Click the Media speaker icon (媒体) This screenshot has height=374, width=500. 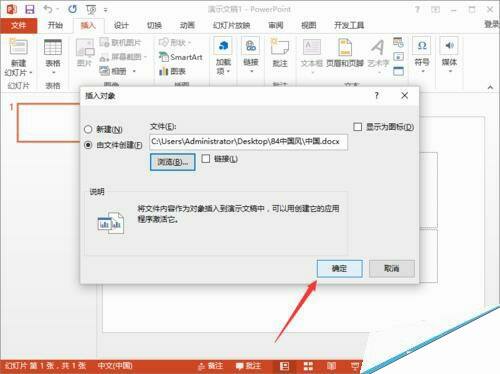449,46
